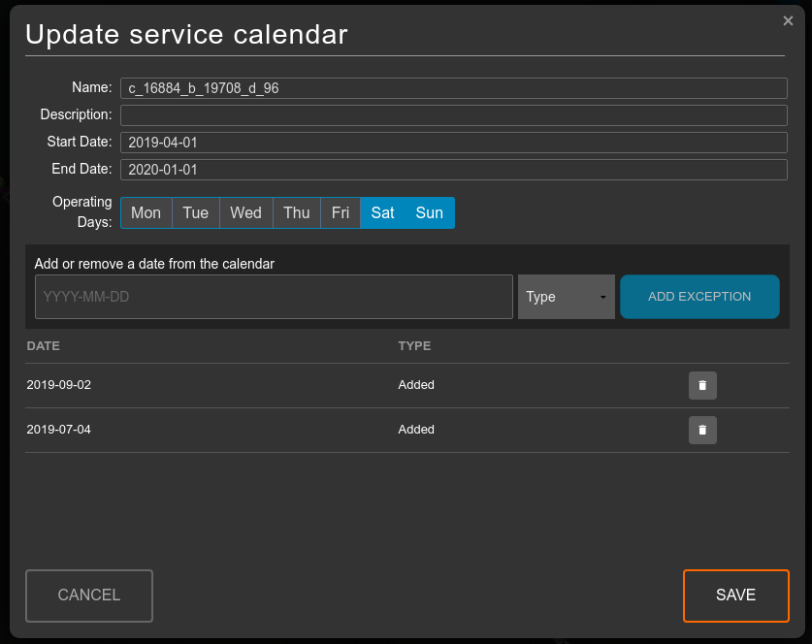Click the YYYY-MM-DD exception date input

274,297
